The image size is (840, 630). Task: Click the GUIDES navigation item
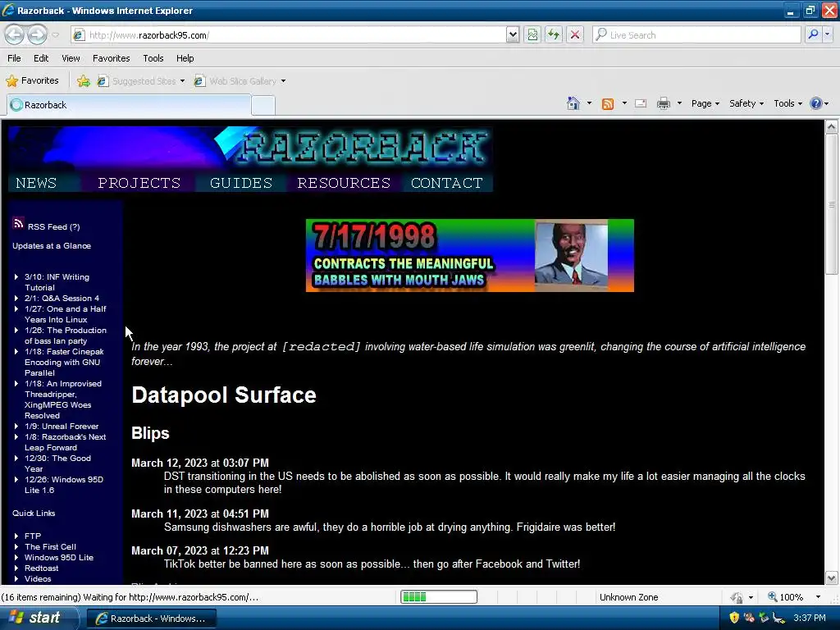[241, 183]
